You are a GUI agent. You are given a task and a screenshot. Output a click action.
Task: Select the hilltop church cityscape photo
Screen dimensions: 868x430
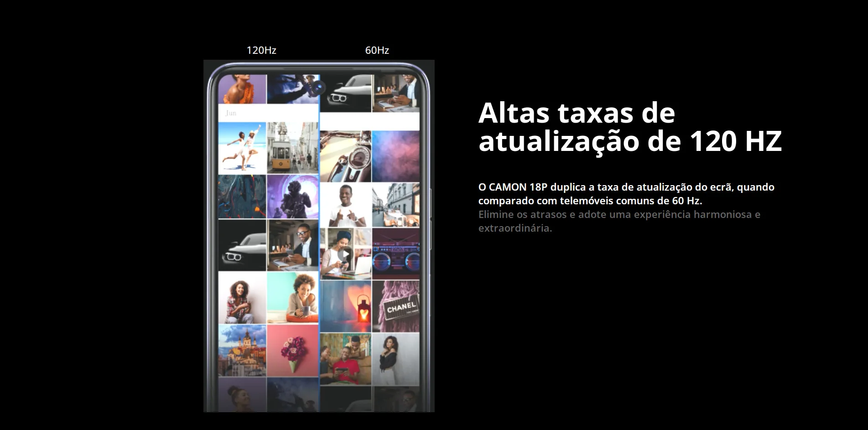[x=242, y=351]
